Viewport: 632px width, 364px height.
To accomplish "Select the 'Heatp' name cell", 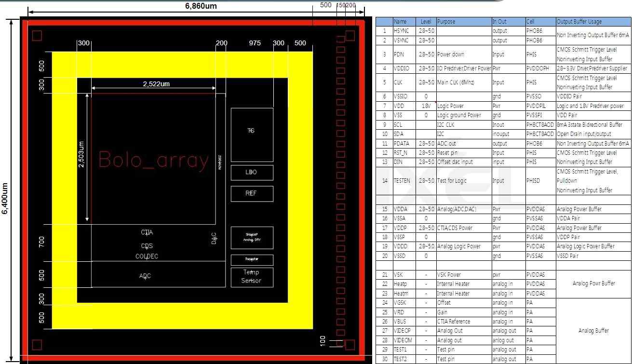I will (x=404, y=284).
